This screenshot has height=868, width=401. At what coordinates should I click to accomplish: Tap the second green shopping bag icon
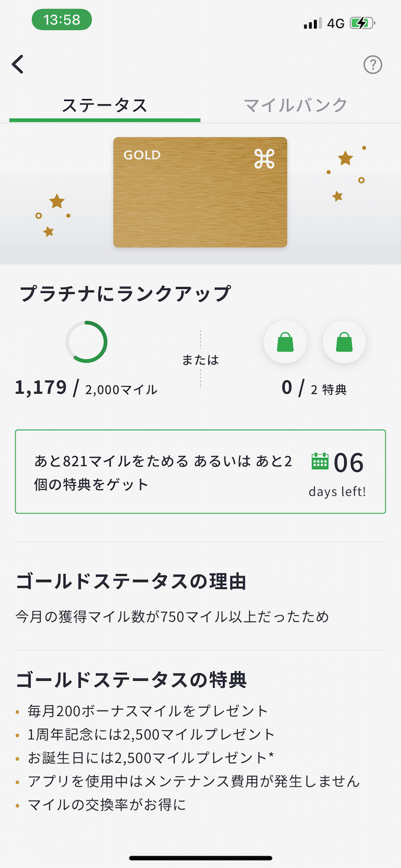344,342
